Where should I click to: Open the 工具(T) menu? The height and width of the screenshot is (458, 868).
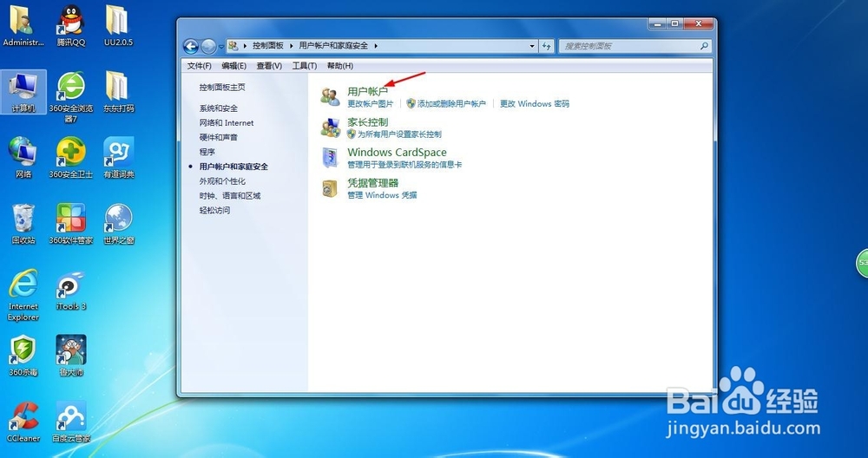pos(305,66)
